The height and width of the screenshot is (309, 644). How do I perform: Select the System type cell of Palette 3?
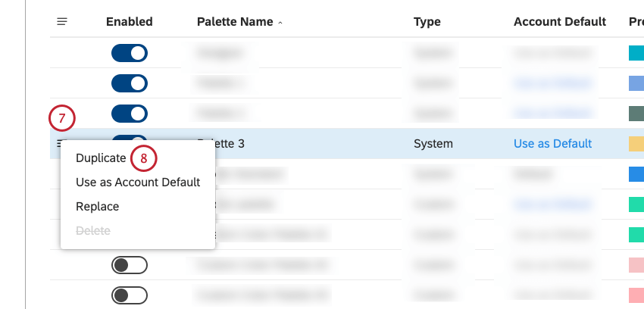(433, 143)
